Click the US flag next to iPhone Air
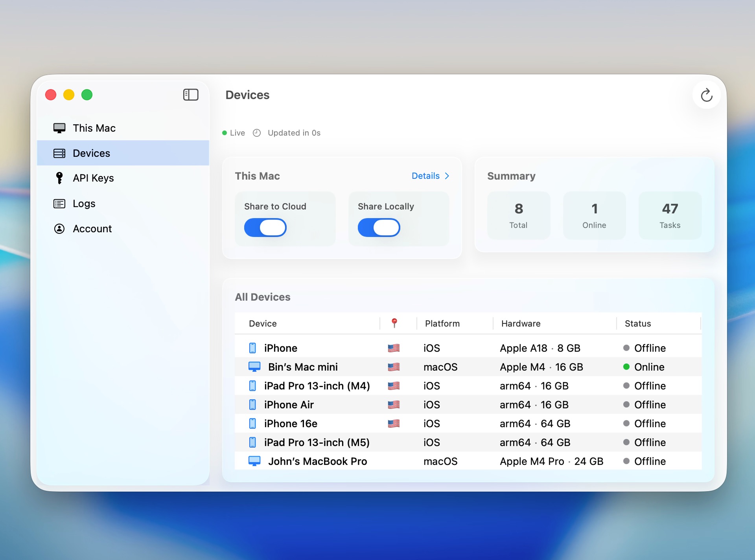The width and height of the screenshot is (755, 560). coord(394,404)
